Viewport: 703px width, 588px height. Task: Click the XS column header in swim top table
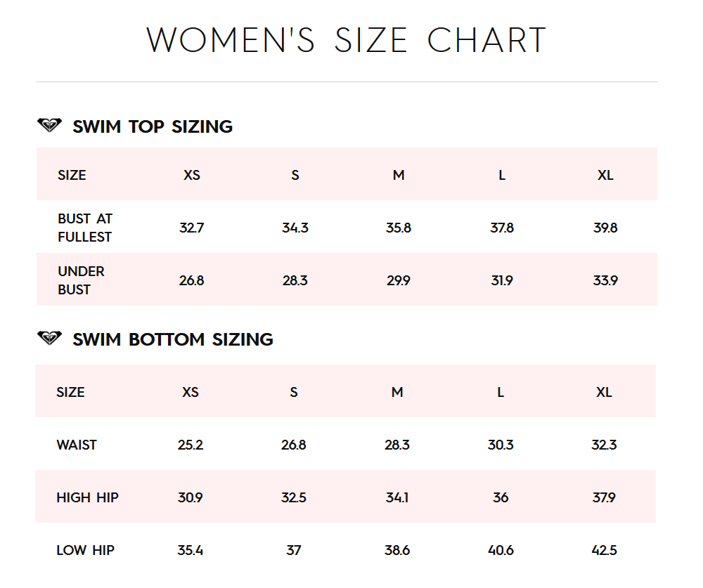191,175
